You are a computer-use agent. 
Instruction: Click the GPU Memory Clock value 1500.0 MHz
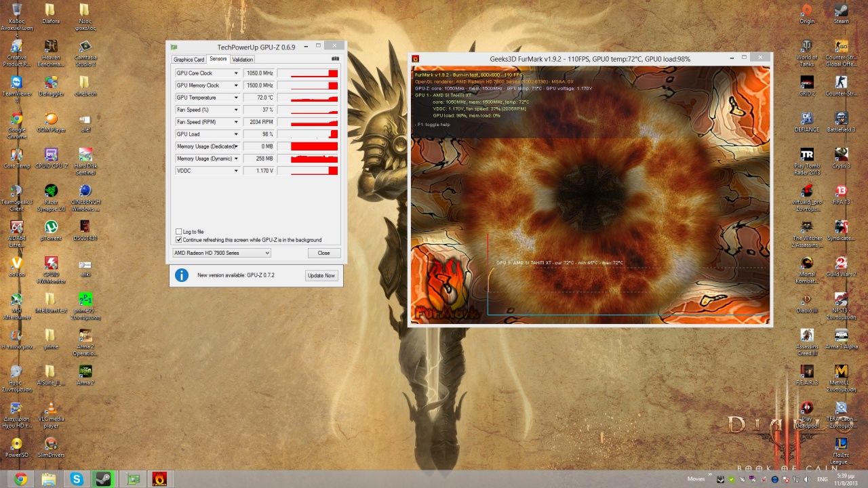click(x=259, y=85)
